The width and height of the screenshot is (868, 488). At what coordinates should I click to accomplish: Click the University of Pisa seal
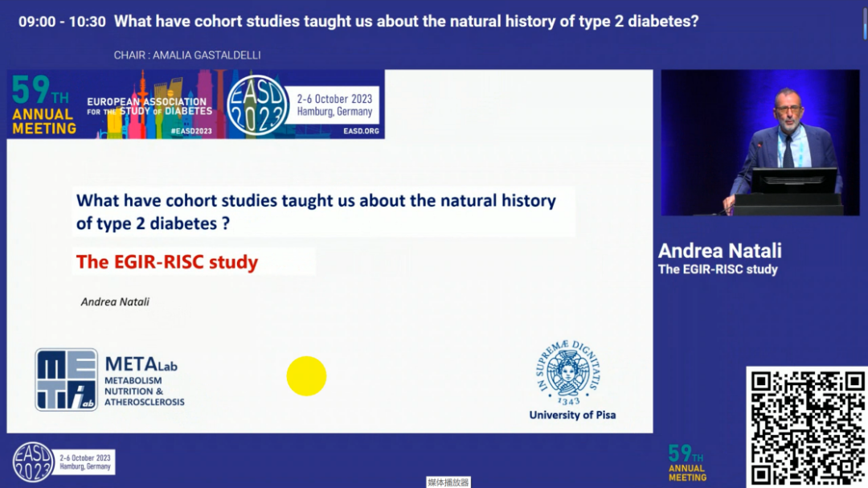coord(568,373)
